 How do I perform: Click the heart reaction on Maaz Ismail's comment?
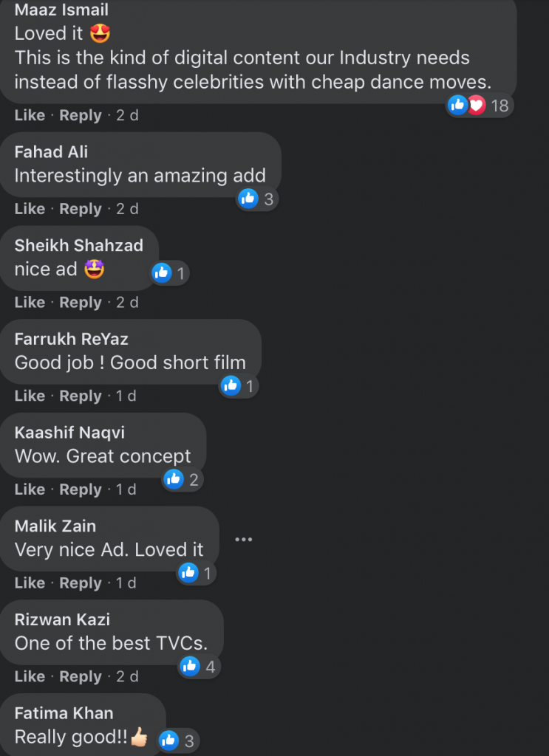click(477, 105)
